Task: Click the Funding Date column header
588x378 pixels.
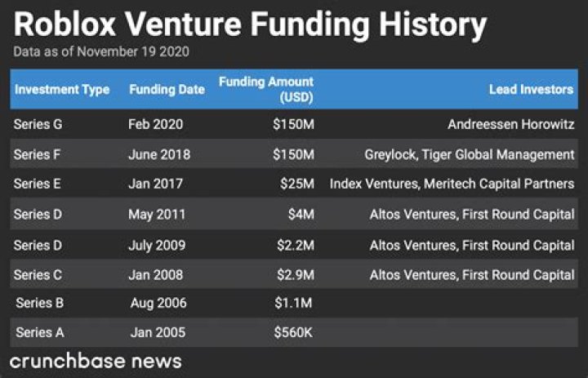Action: click(x=167, y=90)
